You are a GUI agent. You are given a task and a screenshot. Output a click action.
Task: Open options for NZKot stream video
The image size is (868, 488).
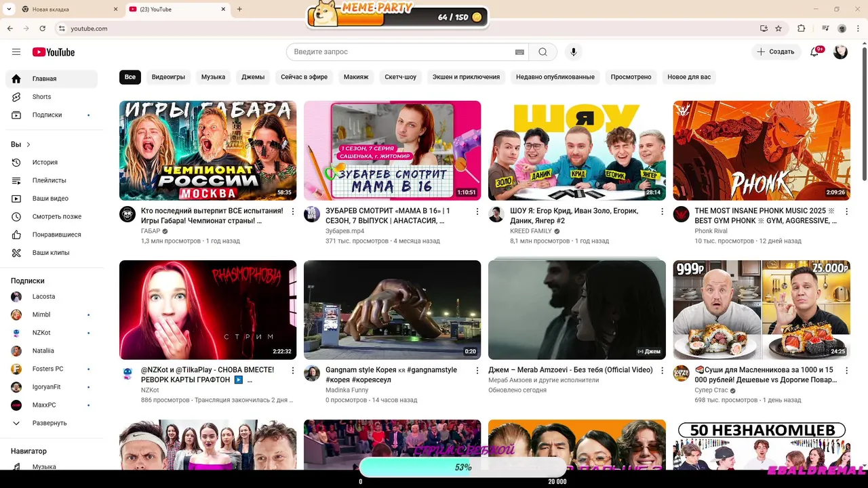(x=293, y=371)
